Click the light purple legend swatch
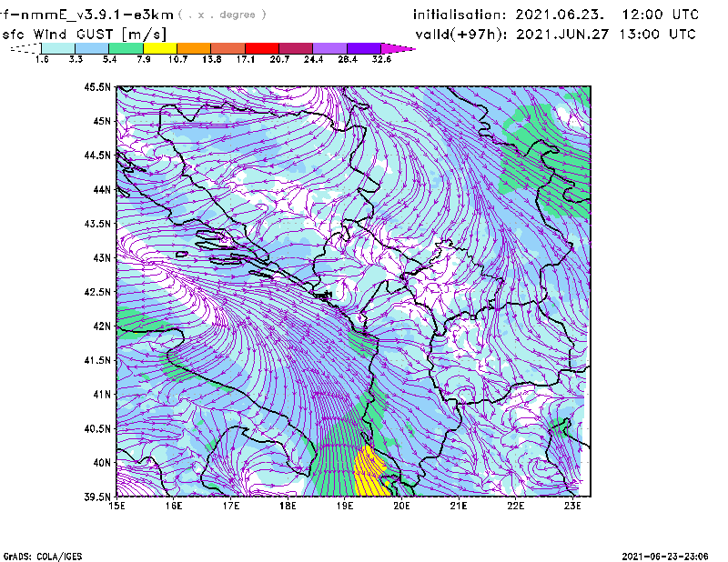The image size is (728, 562). click(x=329, y=48)
